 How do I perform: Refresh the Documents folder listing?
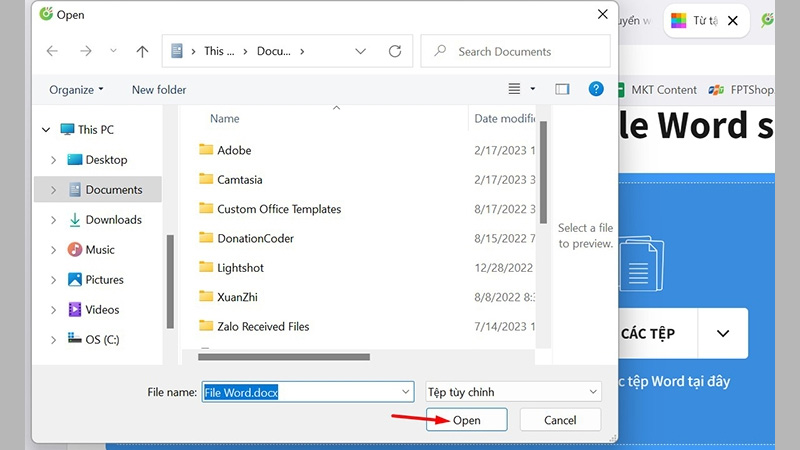(x=395, y=51)
